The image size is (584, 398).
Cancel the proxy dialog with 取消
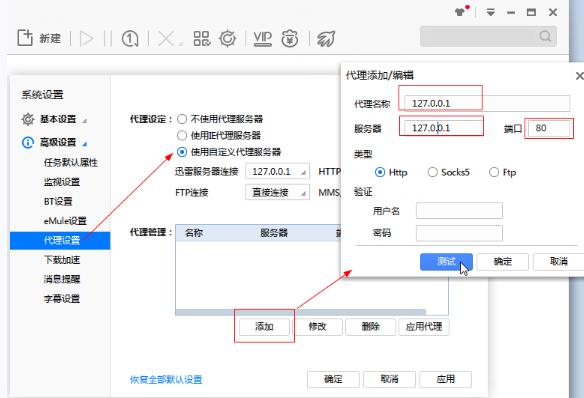558,262
